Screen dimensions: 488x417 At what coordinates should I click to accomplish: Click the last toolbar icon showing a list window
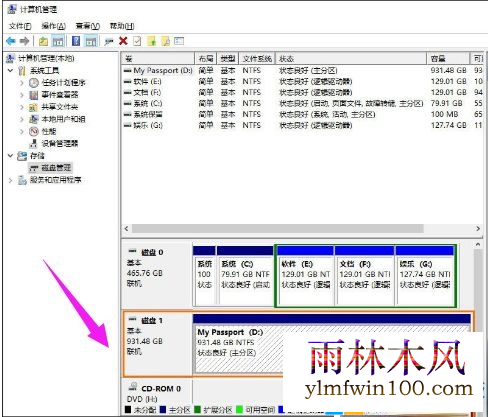179,41
